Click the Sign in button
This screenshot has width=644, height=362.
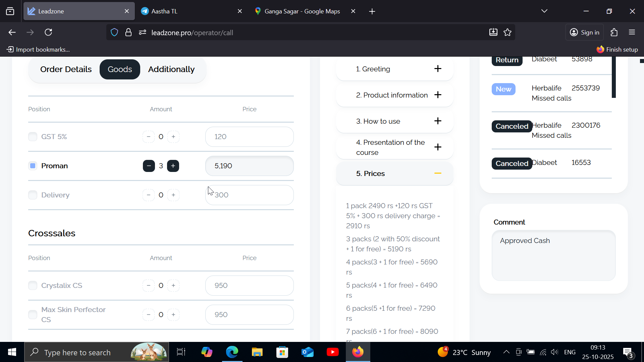click(585, 33)
